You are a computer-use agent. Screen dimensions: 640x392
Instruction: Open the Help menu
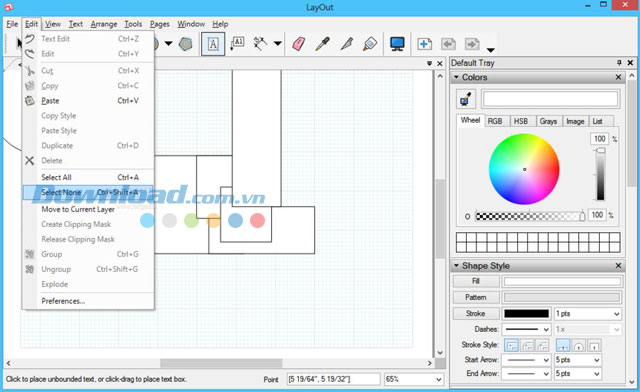click(x=220, y=24)
